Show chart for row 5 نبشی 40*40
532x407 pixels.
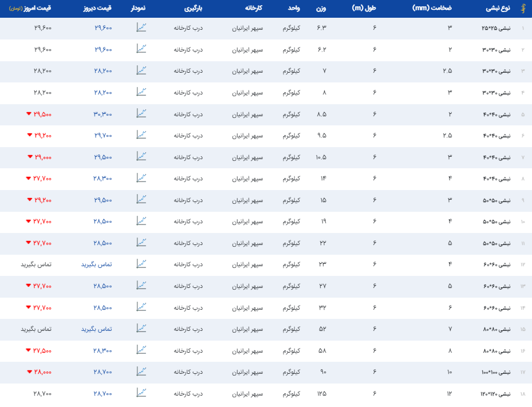point(141,113)
